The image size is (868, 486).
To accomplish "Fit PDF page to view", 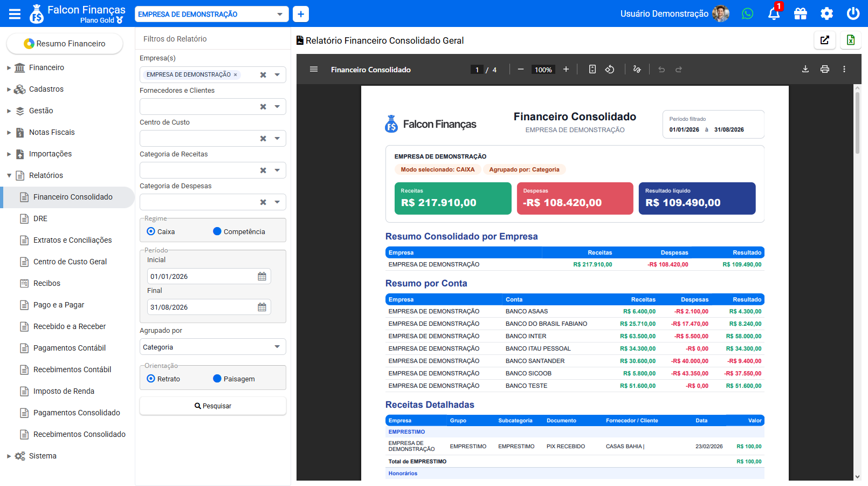I will pos(593,69).
